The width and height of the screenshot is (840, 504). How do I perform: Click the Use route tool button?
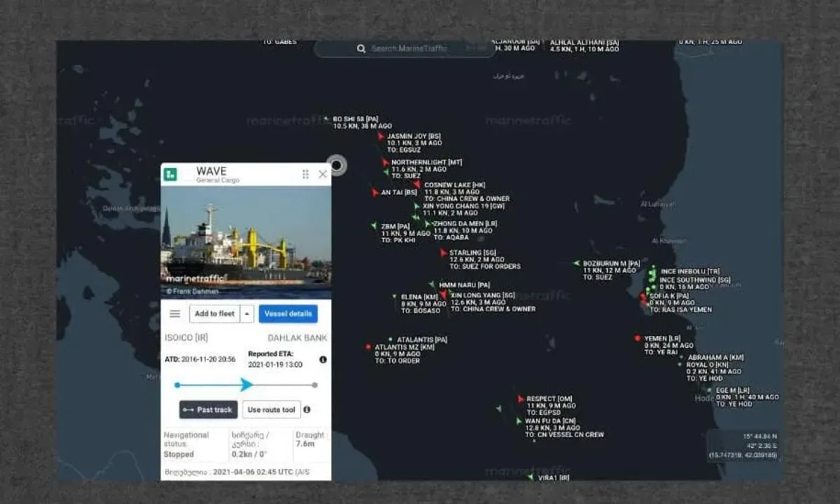272,409
